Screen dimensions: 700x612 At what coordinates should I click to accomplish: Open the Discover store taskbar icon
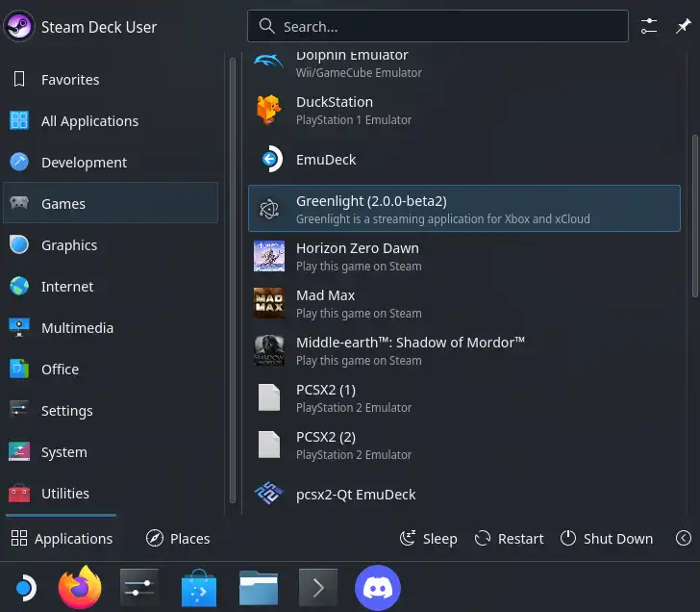pos(200,588)
